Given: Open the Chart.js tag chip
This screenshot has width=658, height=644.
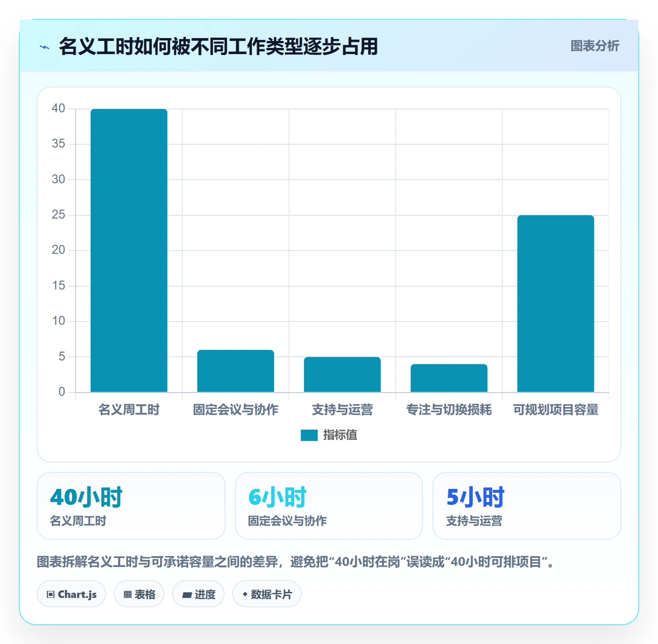Looking at the screenshot, I should tap(71, 594).
